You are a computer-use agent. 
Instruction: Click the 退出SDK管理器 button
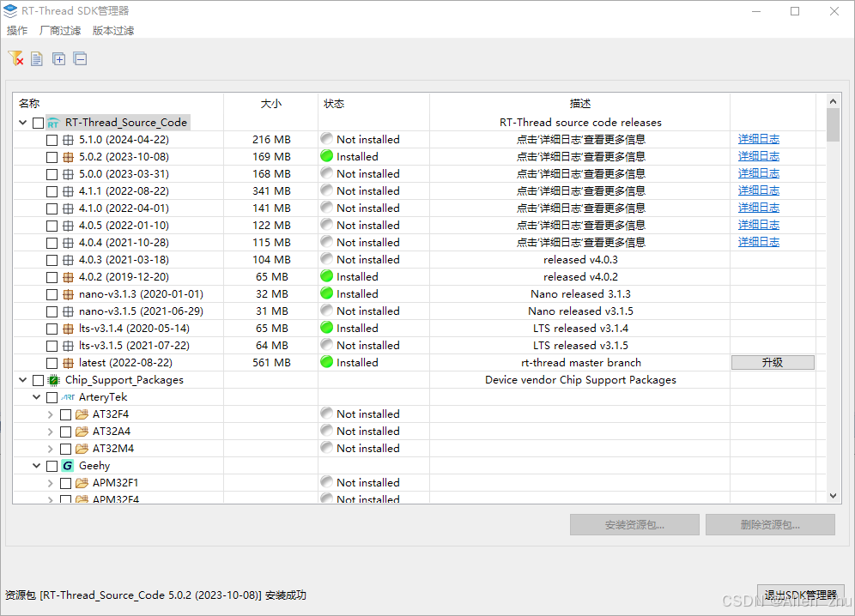(x=800, y=595)
